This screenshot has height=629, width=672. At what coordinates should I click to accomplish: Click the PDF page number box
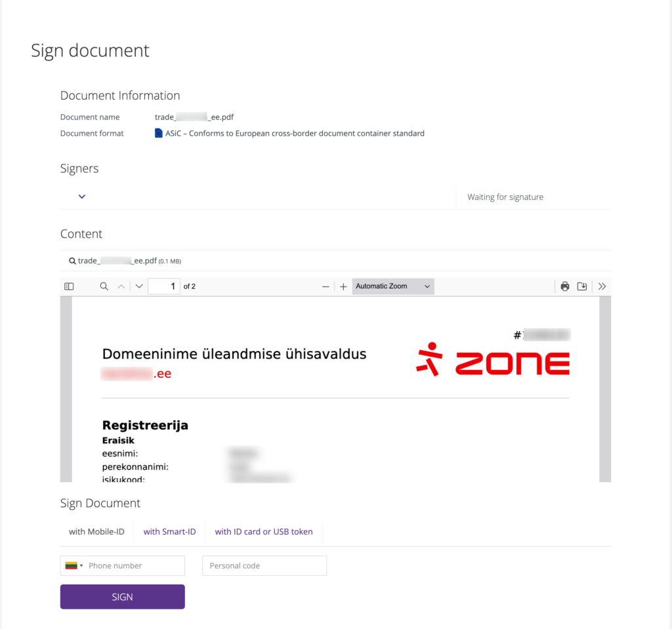[164, 287]
